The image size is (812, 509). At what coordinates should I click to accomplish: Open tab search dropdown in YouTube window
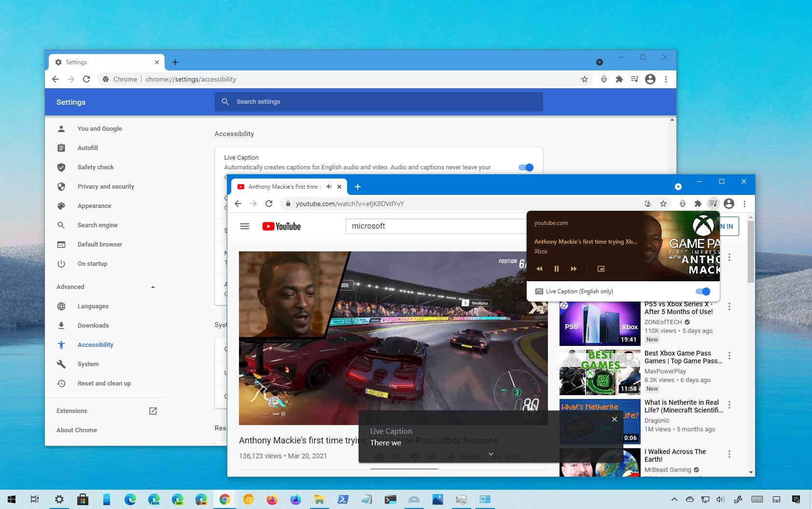[x=678, y=187]
